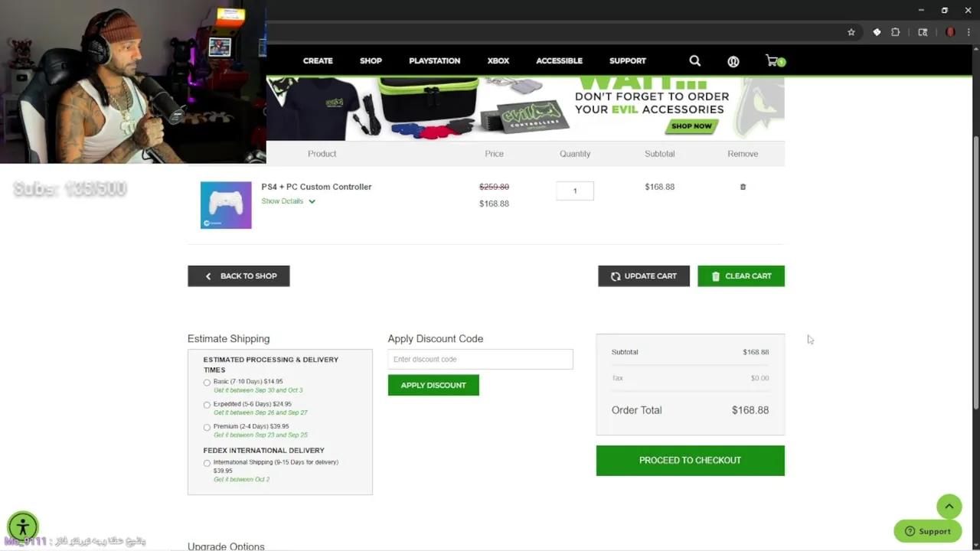The height and width of the screenshot is (551, 980).
Task: Click the Upgrade Options heading
Action: [x=226, y=546]
